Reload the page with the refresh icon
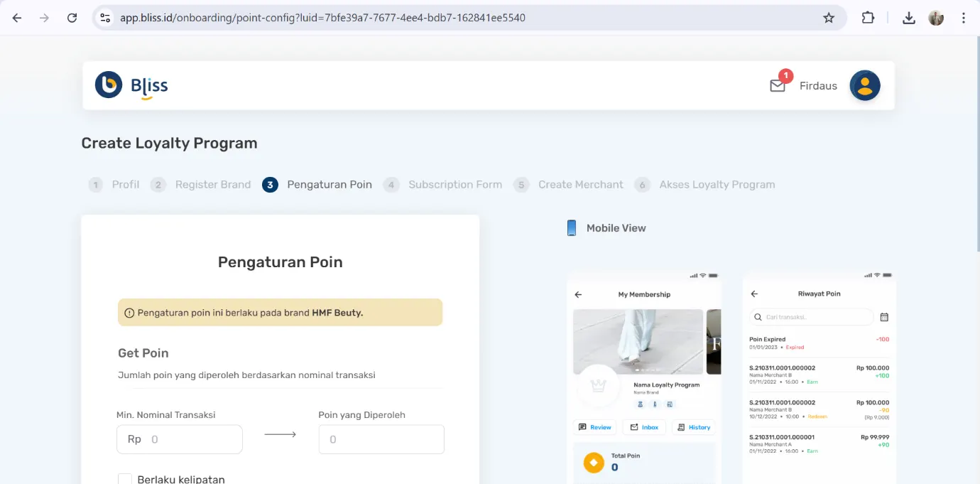This screenshot has width=980, height=484. [x=72, y=18]
